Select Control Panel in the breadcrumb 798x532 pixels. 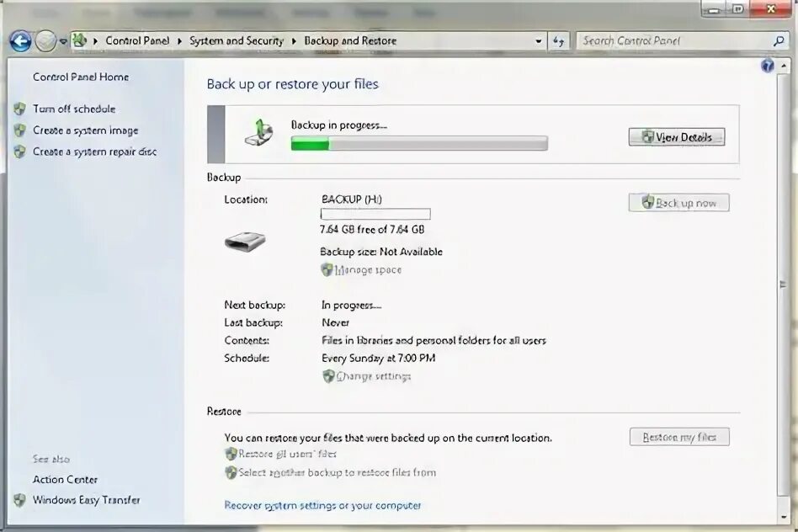[x=137, y=40]
